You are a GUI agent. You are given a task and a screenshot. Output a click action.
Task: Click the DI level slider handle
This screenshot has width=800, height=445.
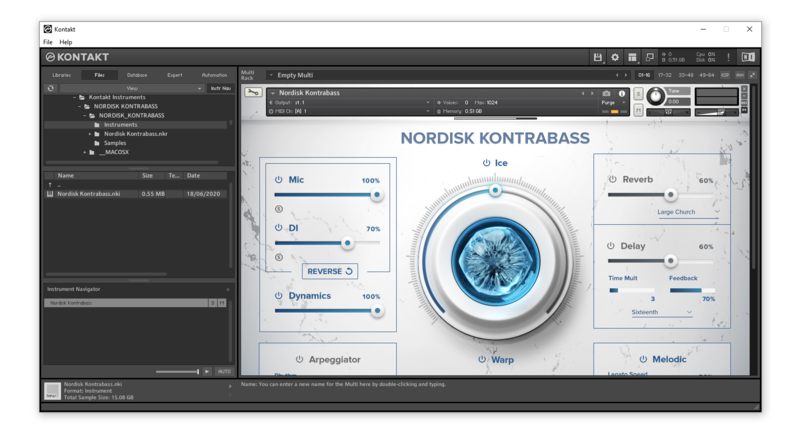click(x=347, y=243)
